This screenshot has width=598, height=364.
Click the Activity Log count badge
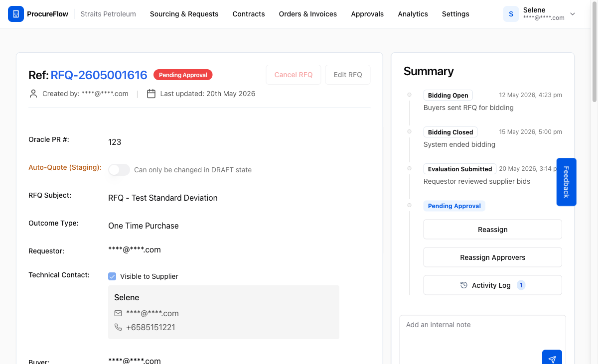pyautogui.click(x=521, y=285)
